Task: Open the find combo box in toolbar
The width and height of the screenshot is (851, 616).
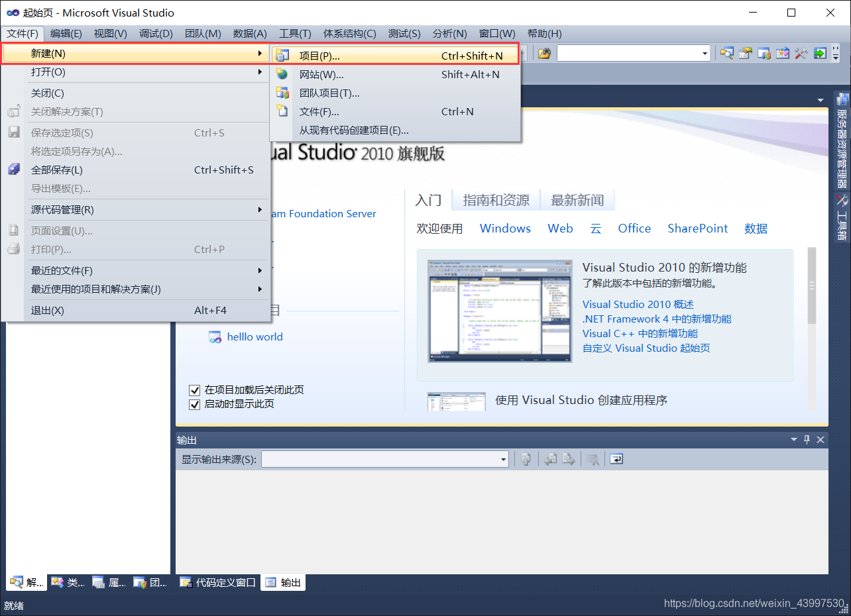Action: (634, 54)
